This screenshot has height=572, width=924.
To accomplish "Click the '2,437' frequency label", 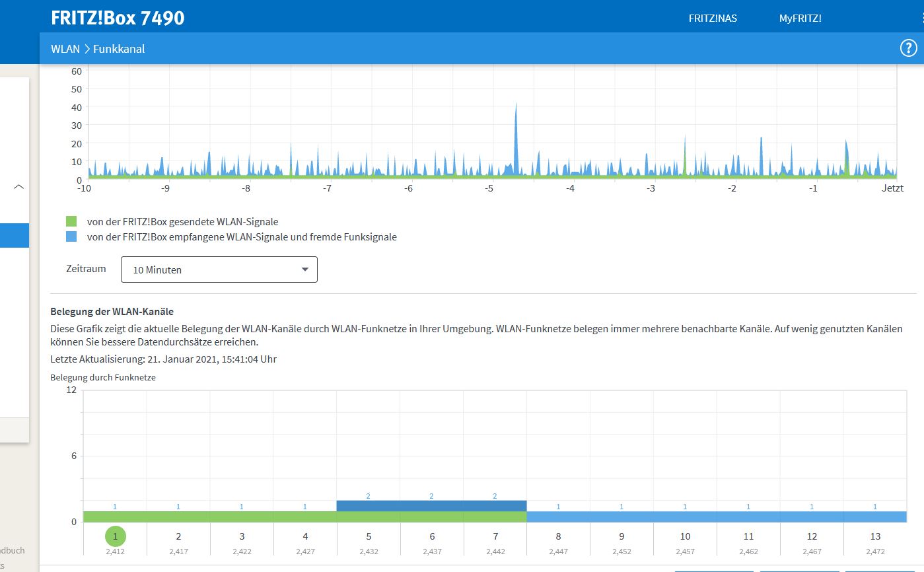I will pos(432,551).
